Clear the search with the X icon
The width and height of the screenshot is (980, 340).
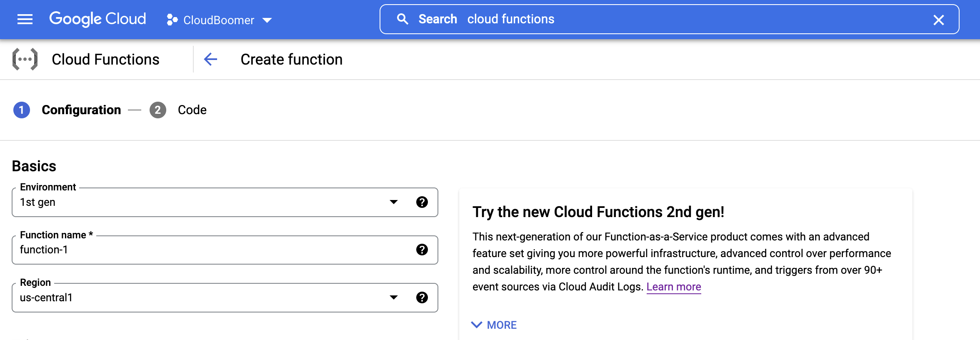[939, 20]
